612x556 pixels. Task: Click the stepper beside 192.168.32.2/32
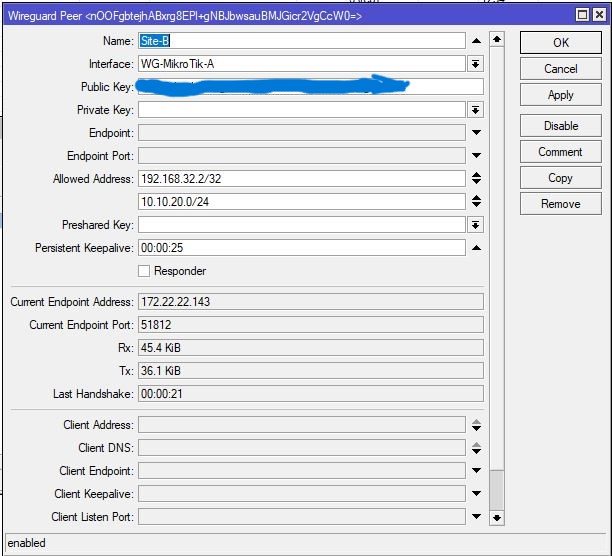[476, 179]
